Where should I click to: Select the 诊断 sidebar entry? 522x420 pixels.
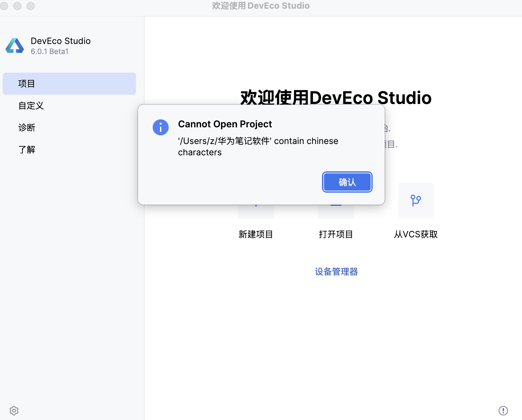(27, 127)
